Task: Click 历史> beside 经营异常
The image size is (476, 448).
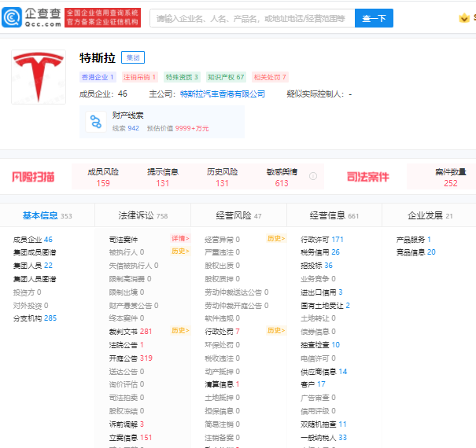Action: tap(276, 238)
